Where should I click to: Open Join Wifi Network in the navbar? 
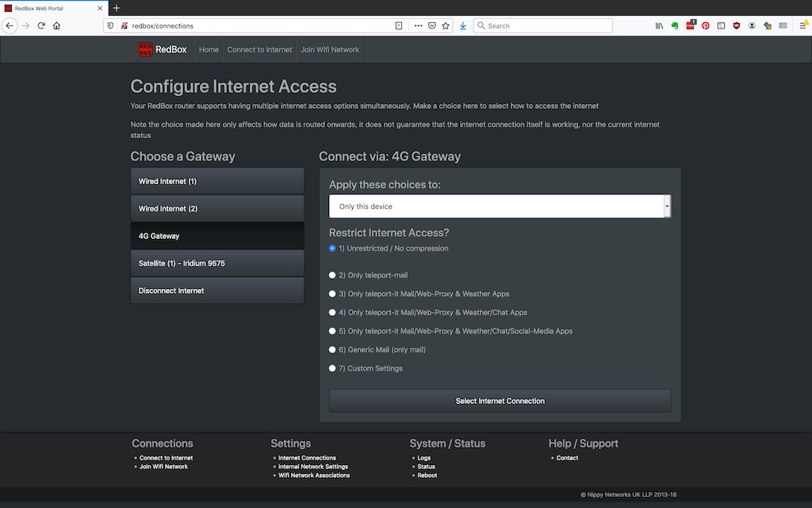click(x=330, y=50)
